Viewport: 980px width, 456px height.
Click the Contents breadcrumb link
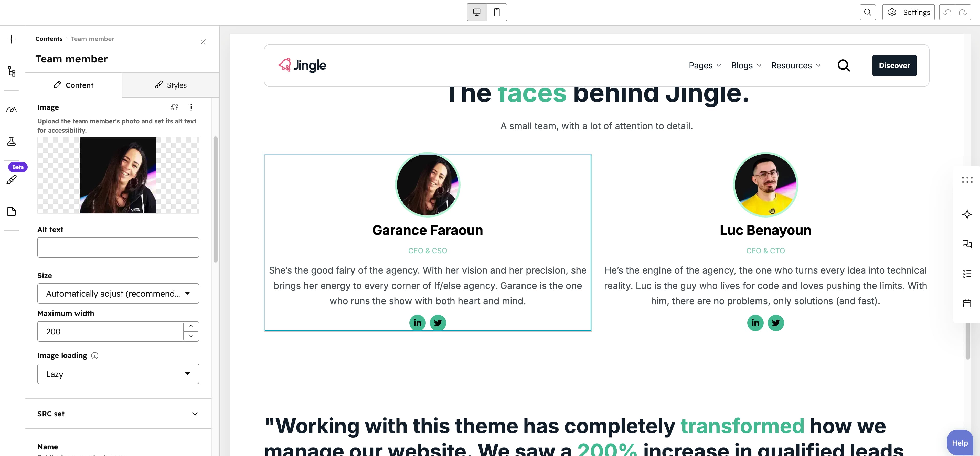(49, 39)
